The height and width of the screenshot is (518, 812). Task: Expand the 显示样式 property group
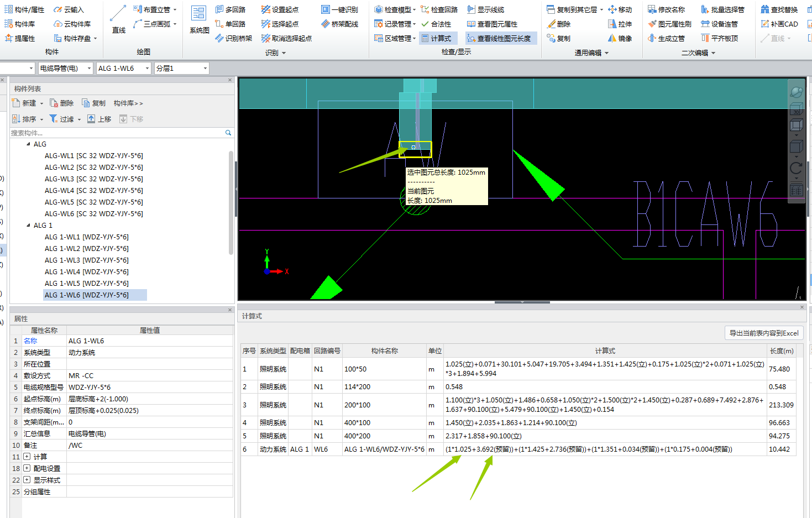pos(27,480)
